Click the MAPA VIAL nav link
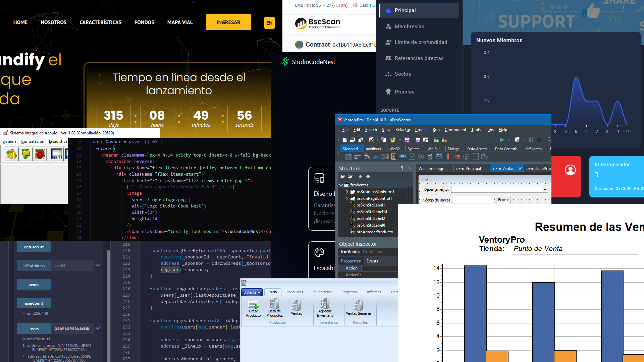Screen dimensions: 644x362 click(x=180, y=22)
